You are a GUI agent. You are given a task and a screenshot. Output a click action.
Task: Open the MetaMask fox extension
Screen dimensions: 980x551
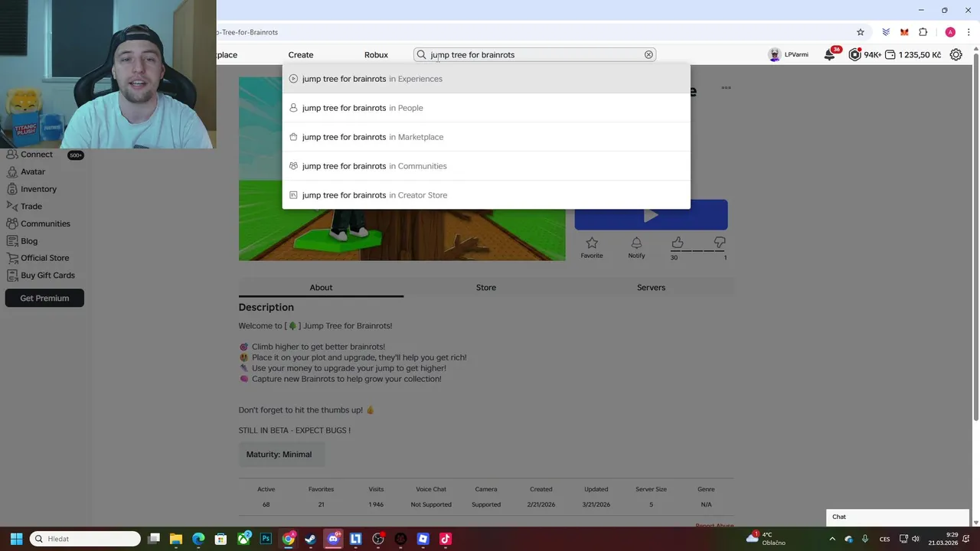pyautogui.click(x=904, y=32)
